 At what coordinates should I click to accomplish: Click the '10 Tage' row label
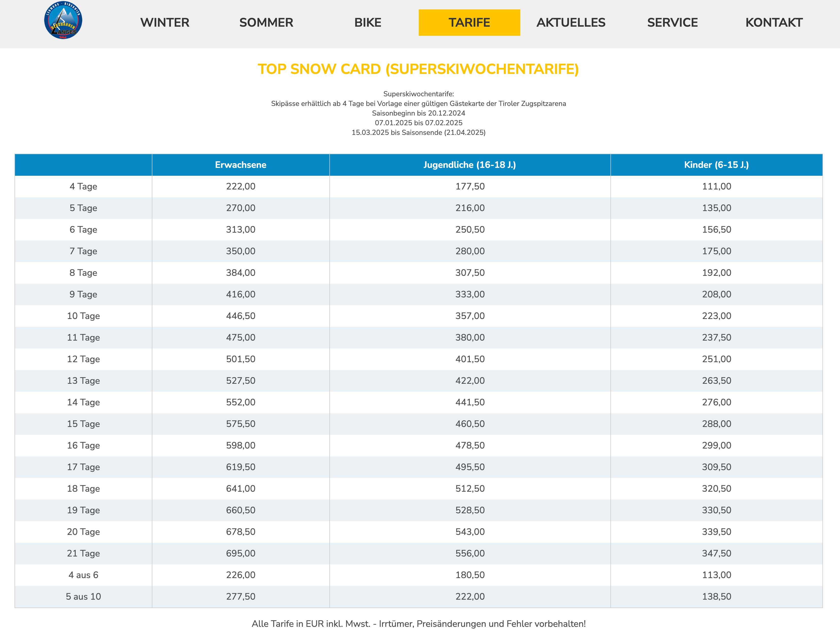click(83, 316)
